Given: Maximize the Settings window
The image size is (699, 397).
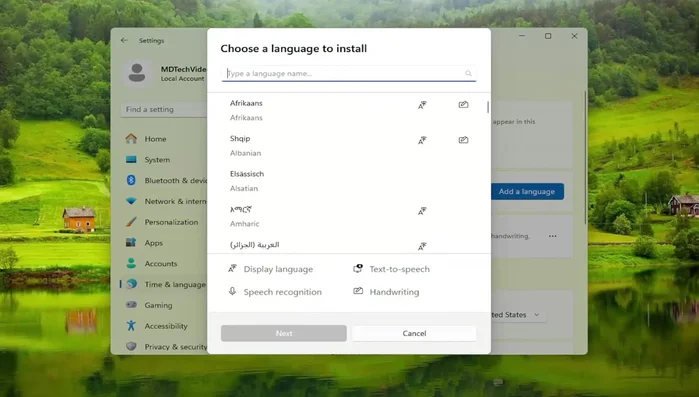Looking at the screenshot, I should [x=548, y=36].
